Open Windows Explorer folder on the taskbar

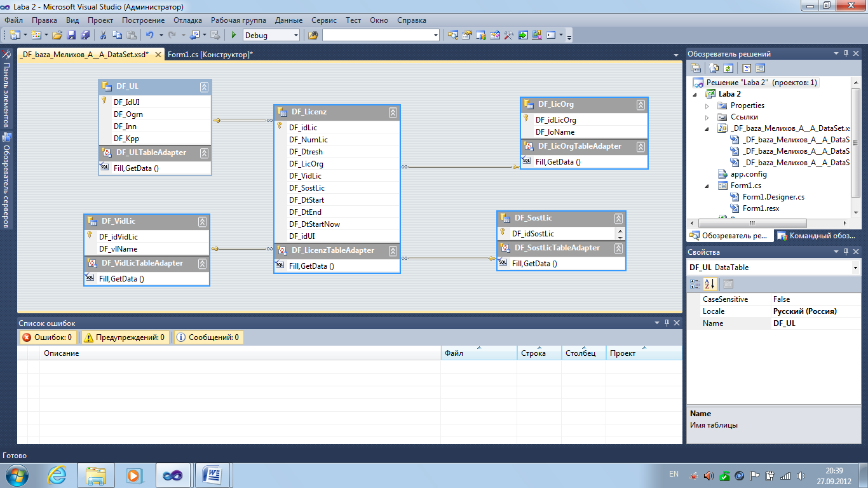pos(95,475)
